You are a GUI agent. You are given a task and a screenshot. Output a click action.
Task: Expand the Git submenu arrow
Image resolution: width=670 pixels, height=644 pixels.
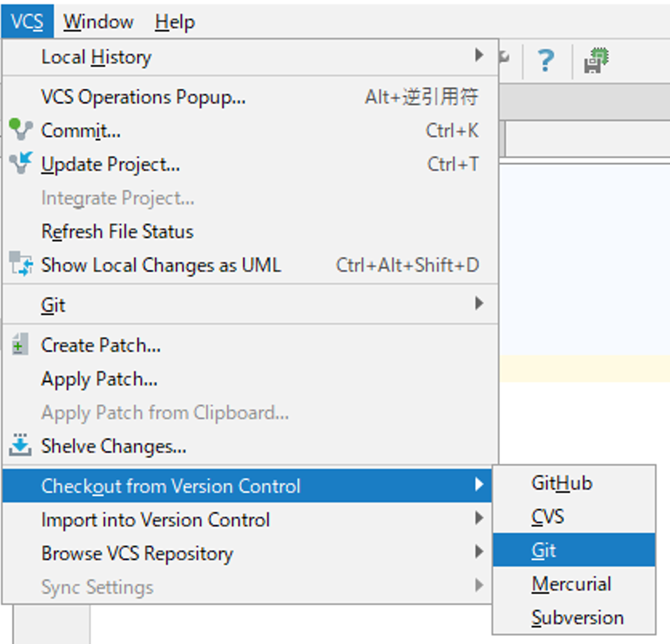479,304
